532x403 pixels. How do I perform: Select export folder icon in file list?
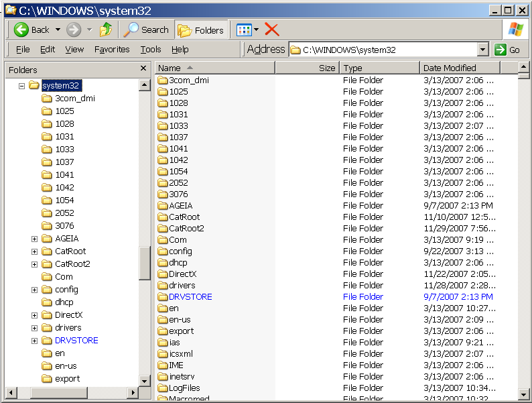pos(163,331)
